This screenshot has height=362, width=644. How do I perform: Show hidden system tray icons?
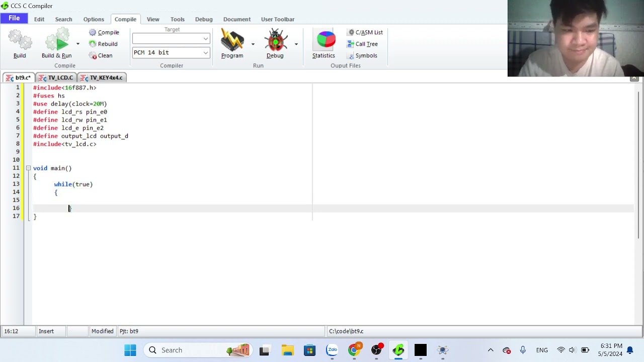point(491,350)
